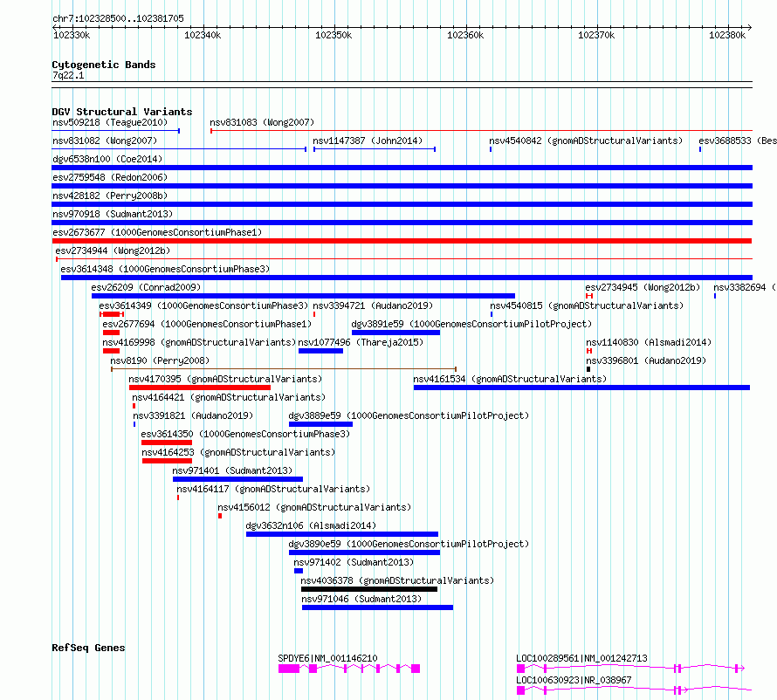Select nsv971046 (Sudmant2013) label
Viewport: 777px width, 700px height.
point(361,599)
